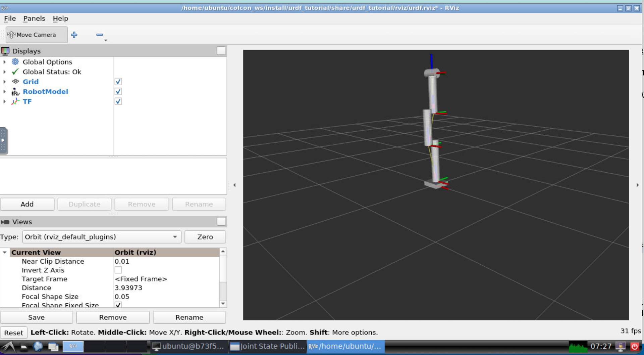Screen dimensions: 644x355
Task: Expand the Grid display
Action: 4,82
